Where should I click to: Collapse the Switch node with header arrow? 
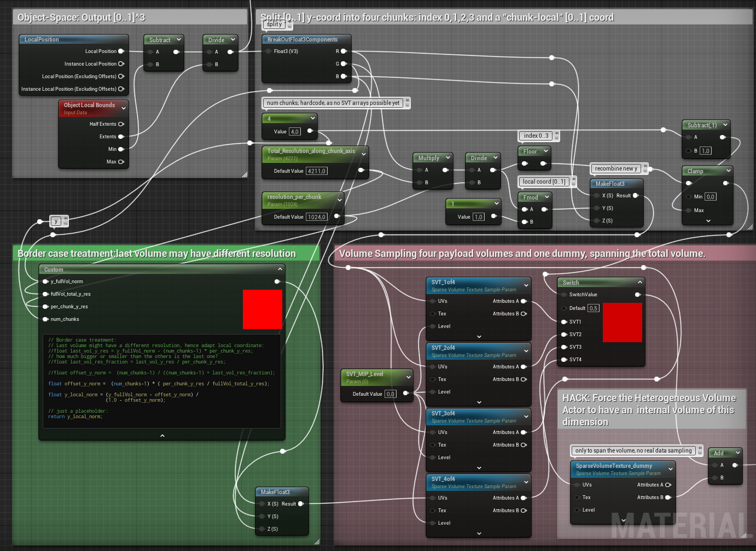point(639,282)
